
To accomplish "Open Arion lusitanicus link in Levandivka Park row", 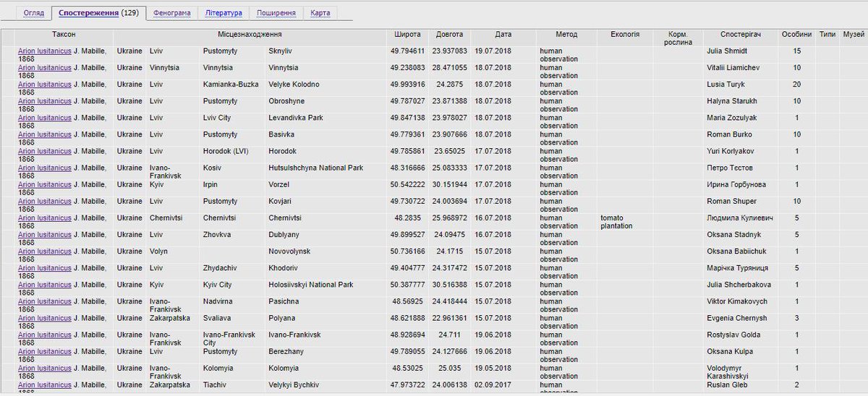I will (x=45, y=118).
